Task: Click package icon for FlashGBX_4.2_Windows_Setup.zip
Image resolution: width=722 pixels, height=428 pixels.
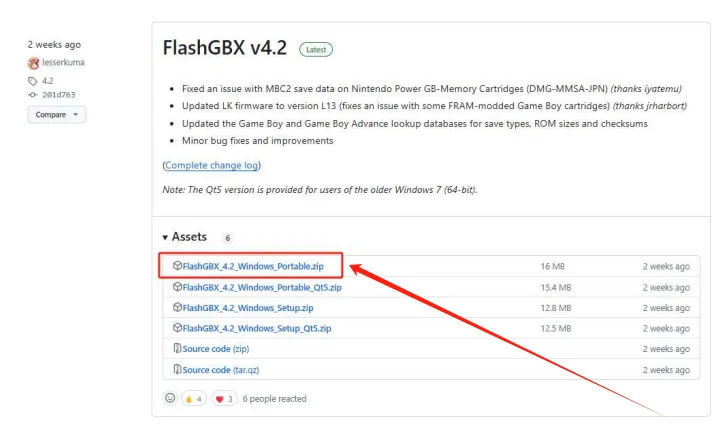Action: 177,308
